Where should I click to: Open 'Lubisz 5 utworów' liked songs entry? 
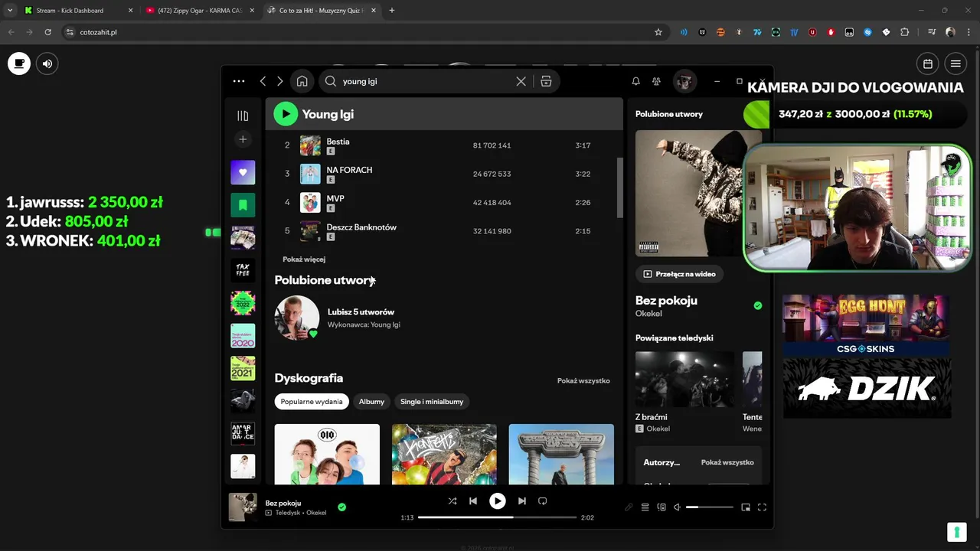point(361,312)
